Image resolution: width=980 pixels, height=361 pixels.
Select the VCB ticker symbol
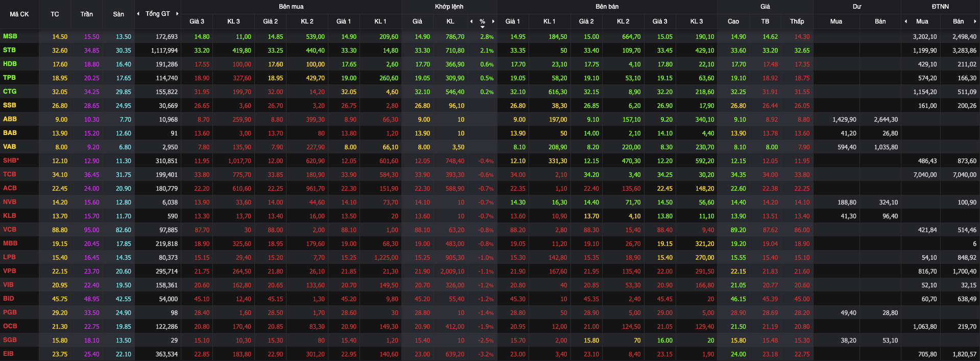(10, 230)
